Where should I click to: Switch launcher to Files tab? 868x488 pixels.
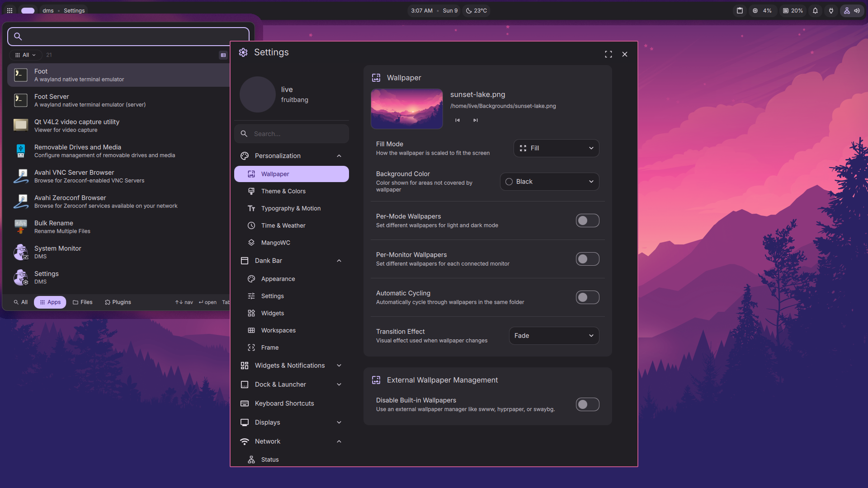(x=83, y=302)
